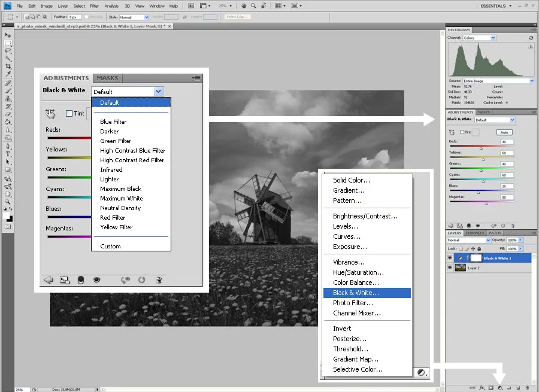Viewport: 539px width, 392px height.
Task: Click the Layer 2 thumbnail
Action: (x=461, y=268)
